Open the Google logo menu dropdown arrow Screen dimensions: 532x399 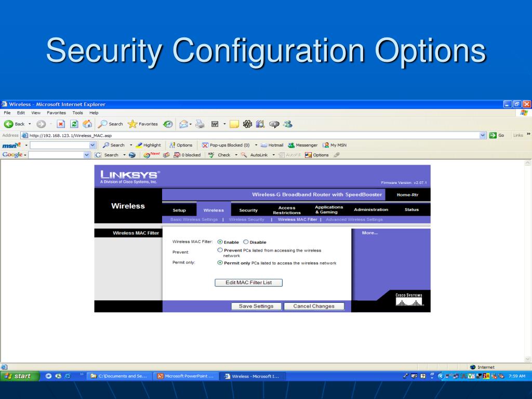coord(25,155)
